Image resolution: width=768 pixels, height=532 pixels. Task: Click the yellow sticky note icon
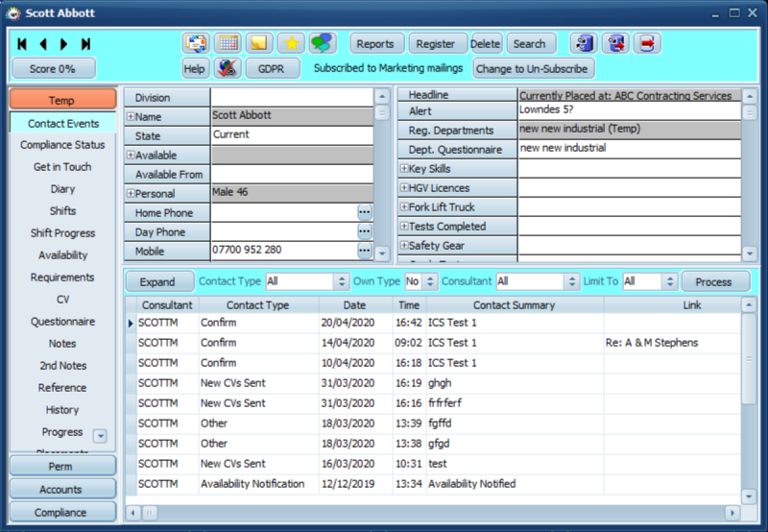point(259,43)
